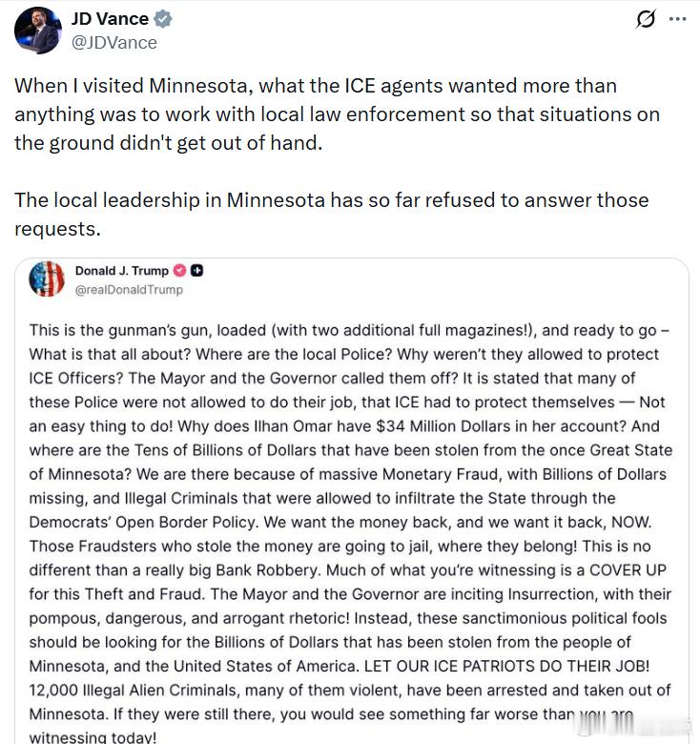This screenshot has width=700, height=744.
Task: Click the Grok icon on the post
Action: tap(646, 20)
